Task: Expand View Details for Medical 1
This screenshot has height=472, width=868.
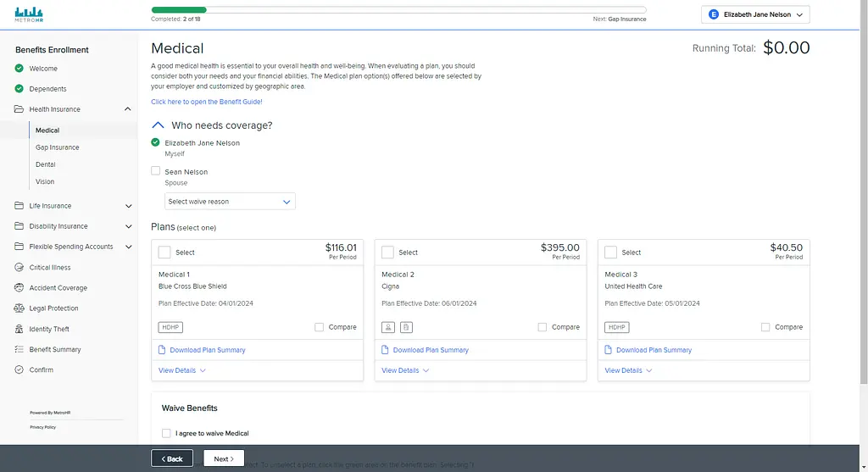Action: (181, 370)
